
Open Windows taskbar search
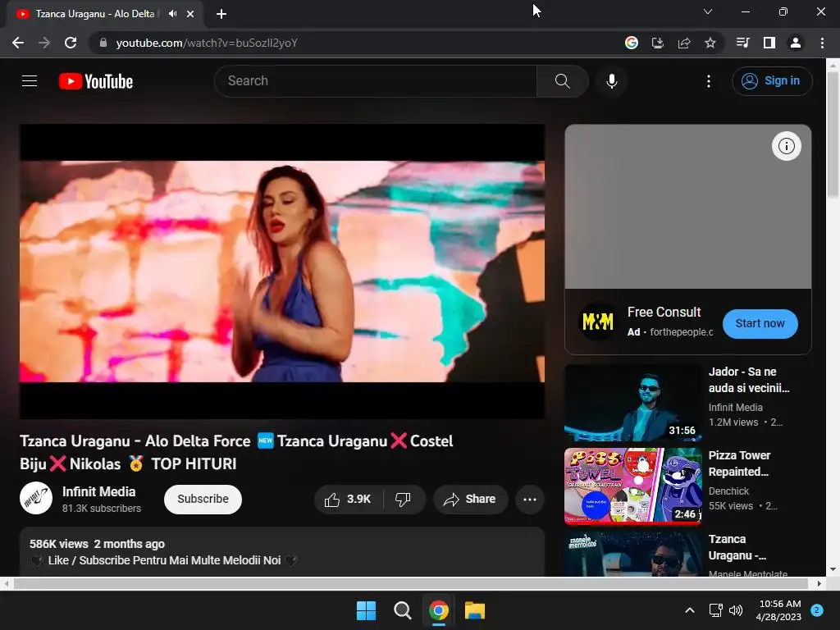click(x=402, y=610)
